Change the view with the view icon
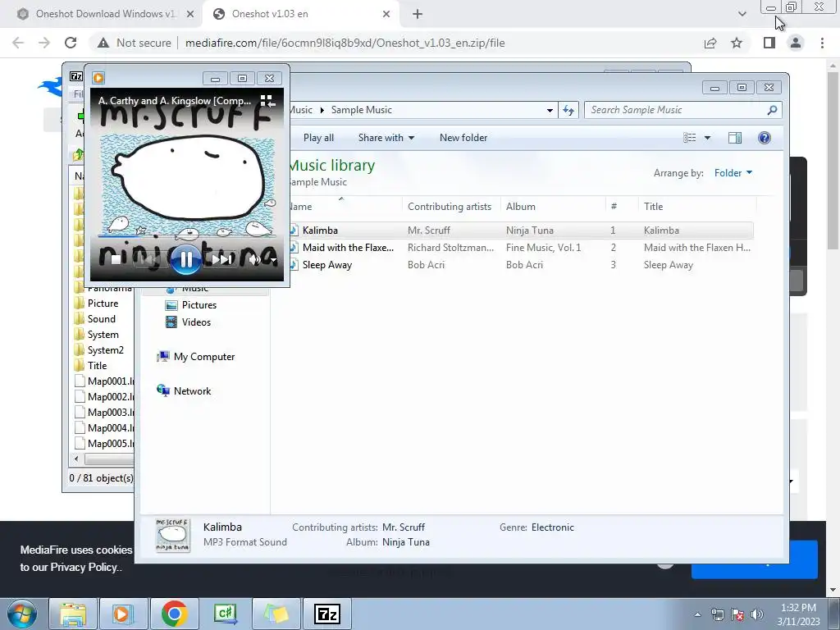Viewport: 840px width, 630px height. [x=689, y=138]
